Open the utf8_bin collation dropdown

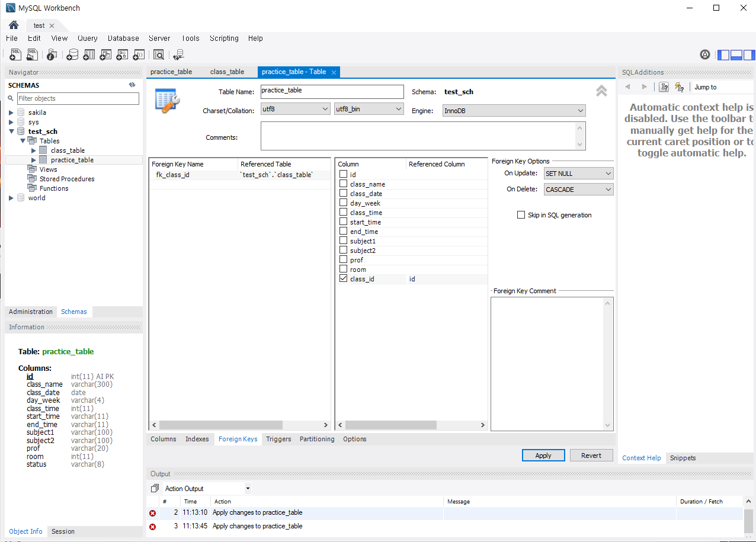[x=369, y=109]
